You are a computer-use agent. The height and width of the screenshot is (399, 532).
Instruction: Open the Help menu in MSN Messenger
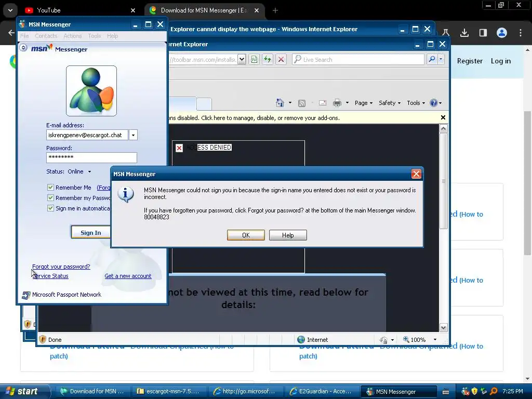point(113,36)
